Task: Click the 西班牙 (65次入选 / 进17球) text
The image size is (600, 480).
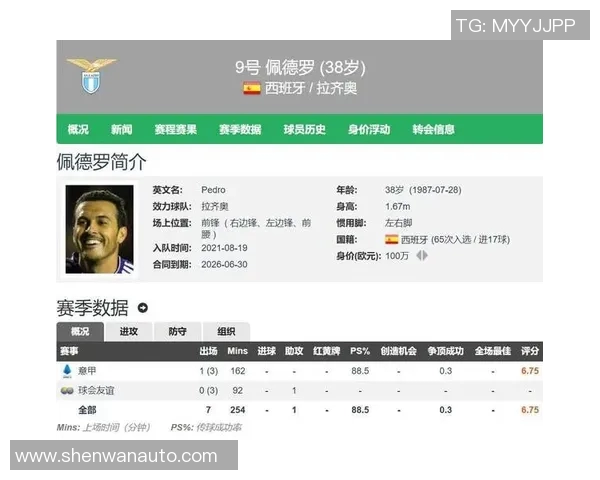Action: [455, 240]
